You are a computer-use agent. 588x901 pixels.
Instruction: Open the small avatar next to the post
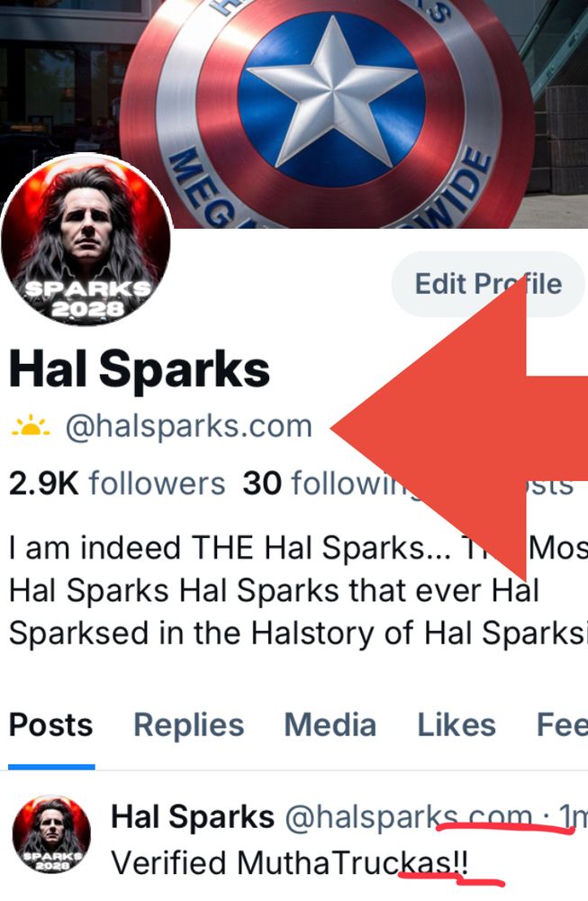pos(51,834)
